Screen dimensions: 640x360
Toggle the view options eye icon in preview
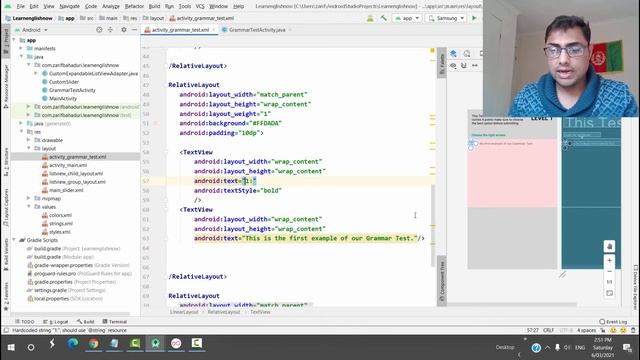(x=453, y=65)
